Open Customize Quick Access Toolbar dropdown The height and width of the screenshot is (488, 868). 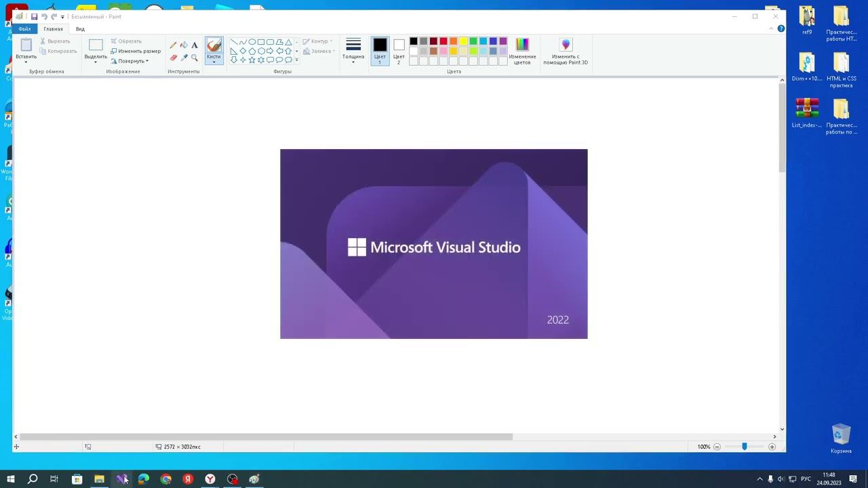63,16
